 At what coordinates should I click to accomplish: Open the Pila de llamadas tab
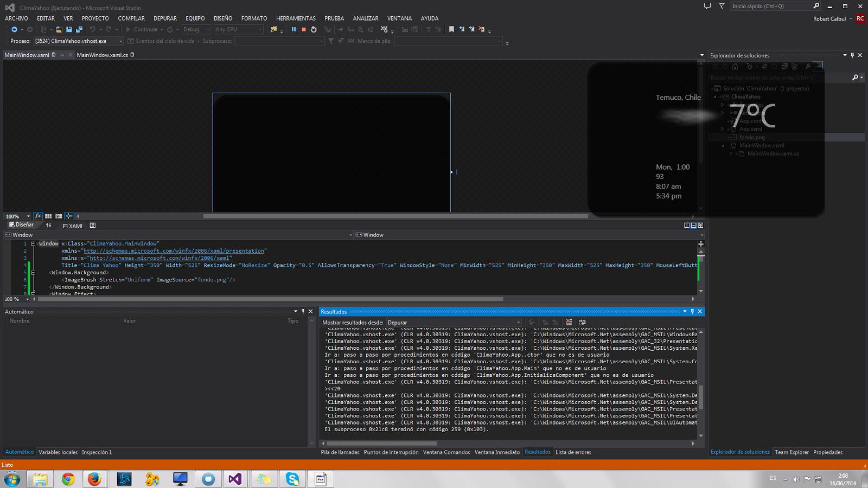pyautogui.click(x=340, y=452)
